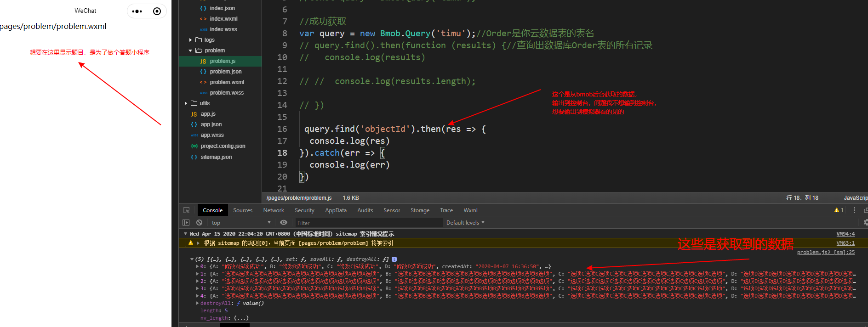Expand the utils folder arrow

(x=186, y=103)
